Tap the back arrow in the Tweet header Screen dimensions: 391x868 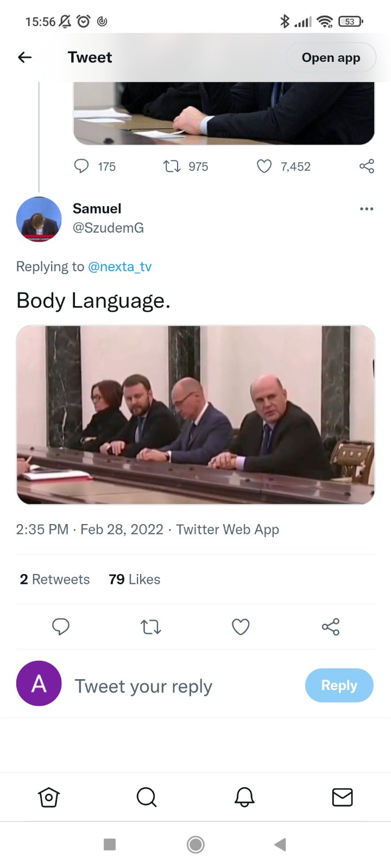coord(25,58)
